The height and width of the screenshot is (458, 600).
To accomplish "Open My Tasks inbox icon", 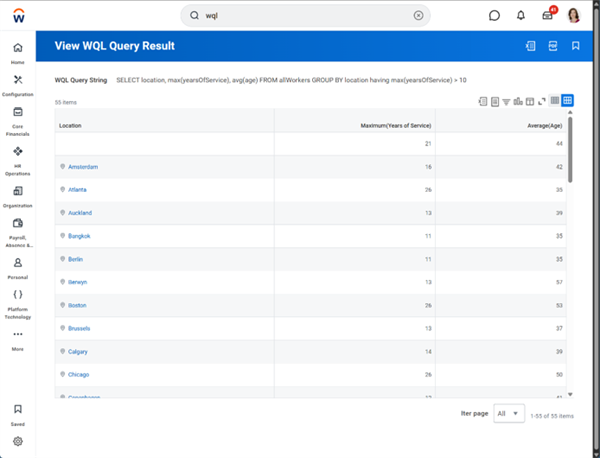I will [x=548, y=15].
